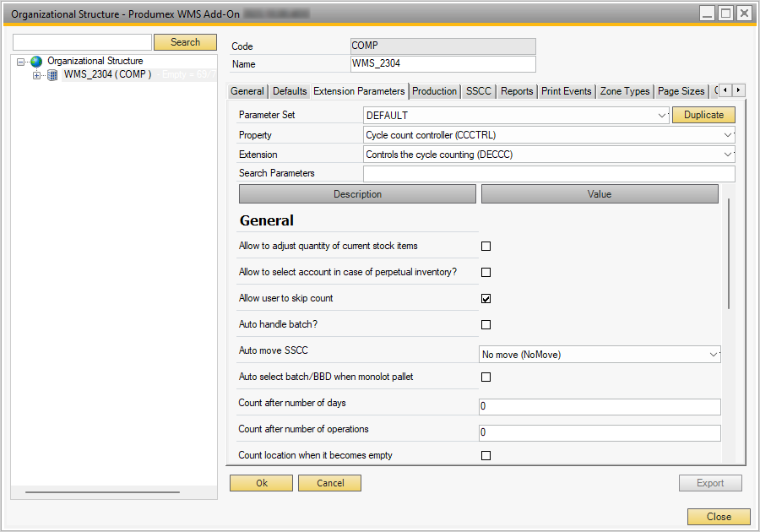Open the Parameter Set dropdown
760x532 pixels.
[x=661, y=116]
